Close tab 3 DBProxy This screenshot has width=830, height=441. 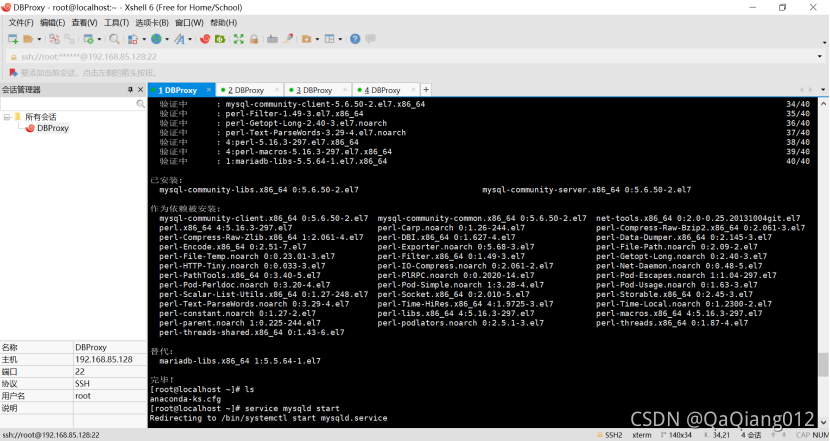coord(345,90)
